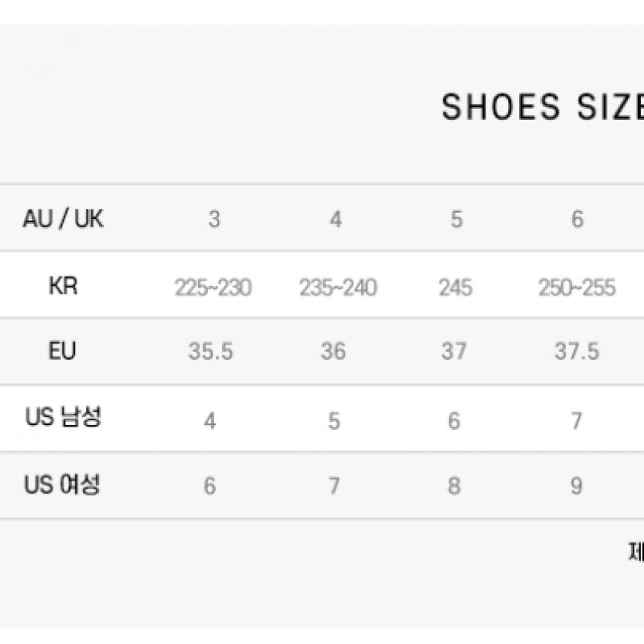Click US 남성 size 4 cell
The height and width of the screenshot is (644, 644).
210,421
